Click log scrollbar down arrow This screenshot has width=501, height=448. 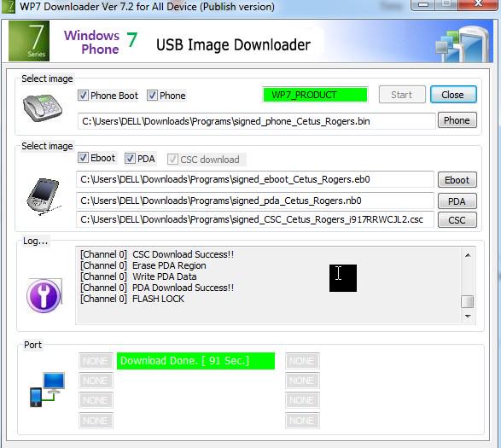pyautogui.click(x=468, y=317)
